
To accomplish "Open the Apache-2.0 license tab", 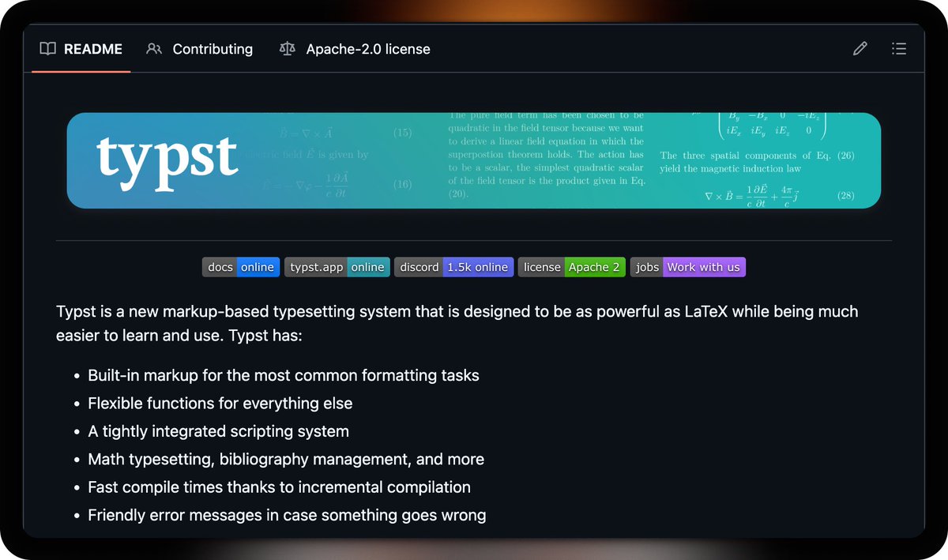I will [x=355, y=49].
